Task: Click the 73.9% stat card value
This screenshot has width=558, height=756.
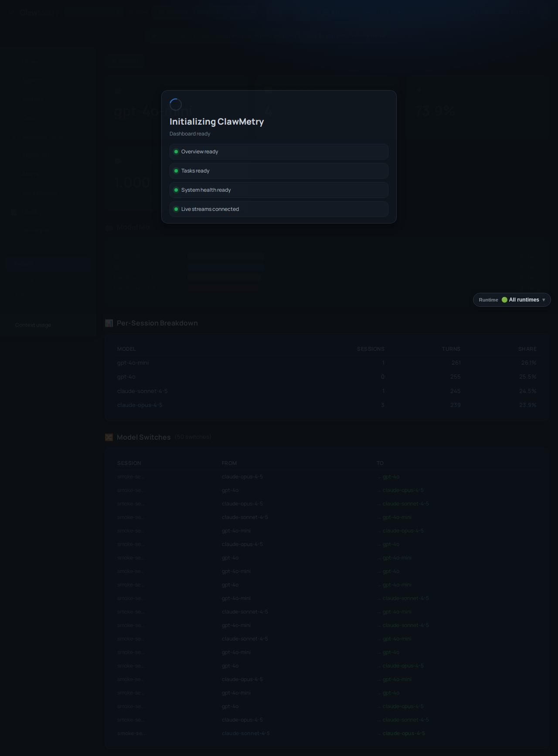Action: click(435, 111)
